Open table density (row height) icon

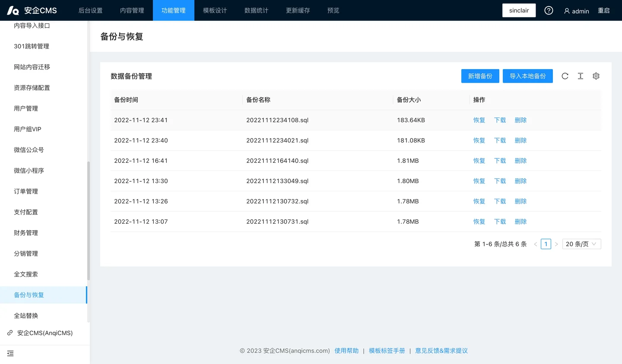[581, 76]
